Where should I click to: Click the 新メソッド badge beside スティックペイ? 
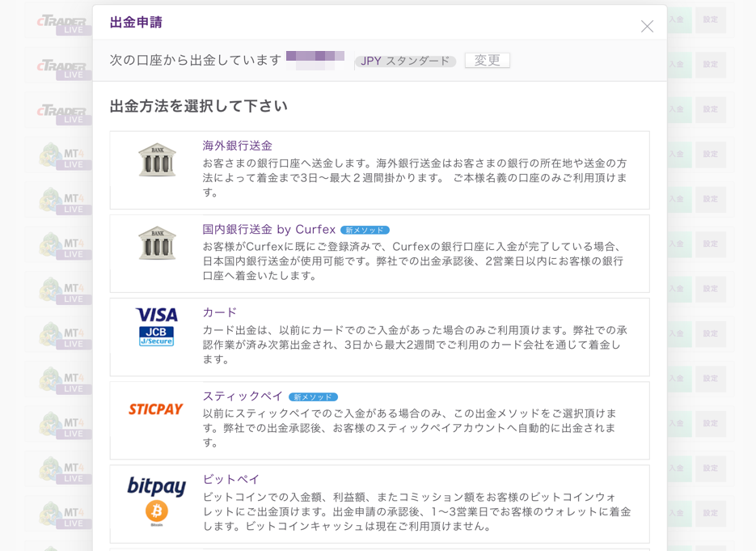[313, 397]
